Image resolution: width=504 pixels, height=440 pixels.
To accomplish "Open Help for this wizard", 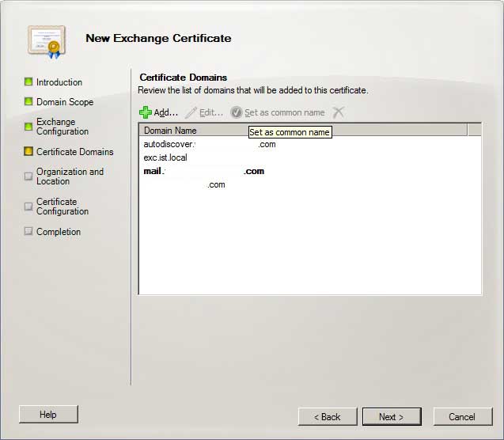I will pyautogui.click(x=48, y=414).
